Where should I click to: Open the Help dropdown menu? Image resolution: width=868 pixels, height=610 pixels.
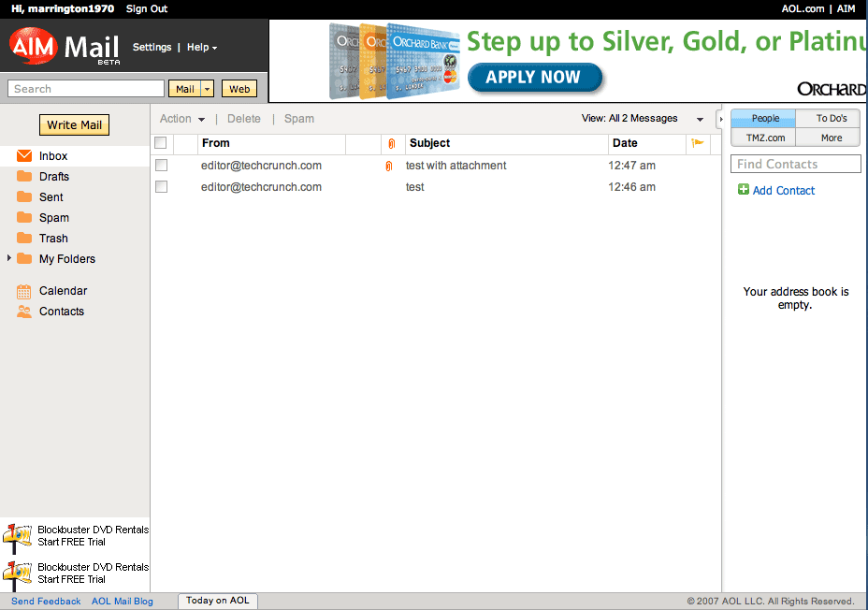[x=202, y=47]
